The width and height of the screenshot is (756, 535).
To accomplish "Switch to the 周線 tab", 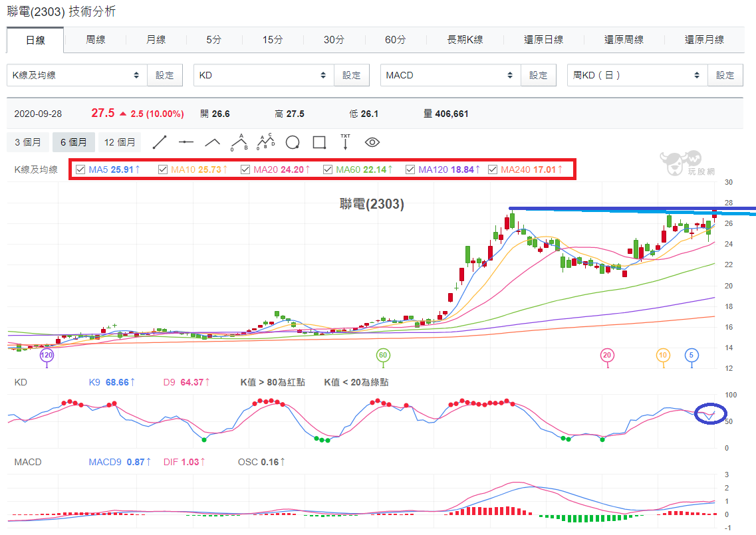I will 96,39.
